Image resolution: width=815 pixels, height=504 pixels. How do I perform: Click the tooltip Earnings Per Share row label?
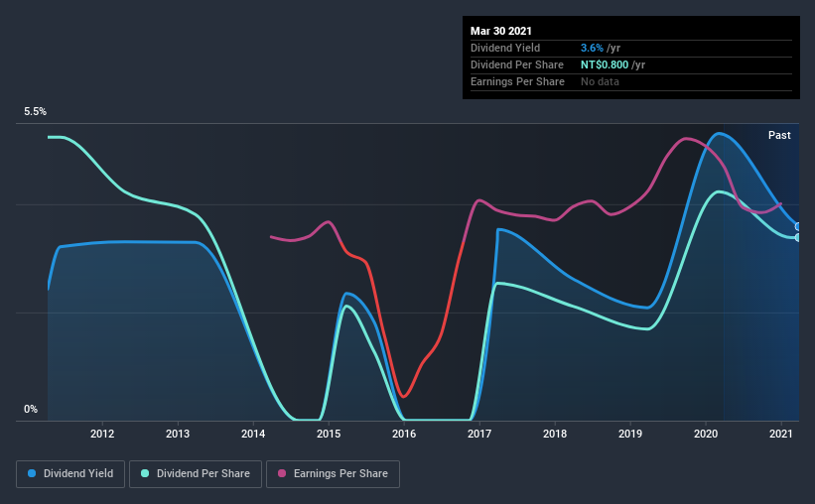pos(517,81)
